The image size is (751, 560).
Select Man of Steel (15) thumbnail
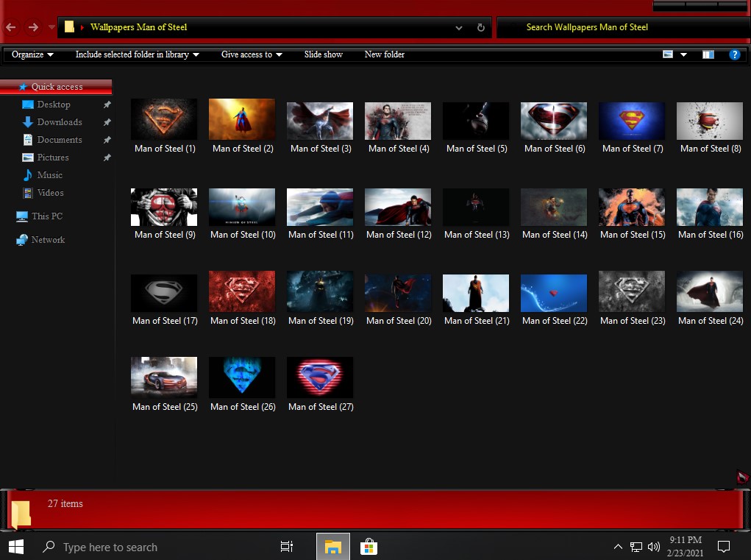click(x=633, y=207)
